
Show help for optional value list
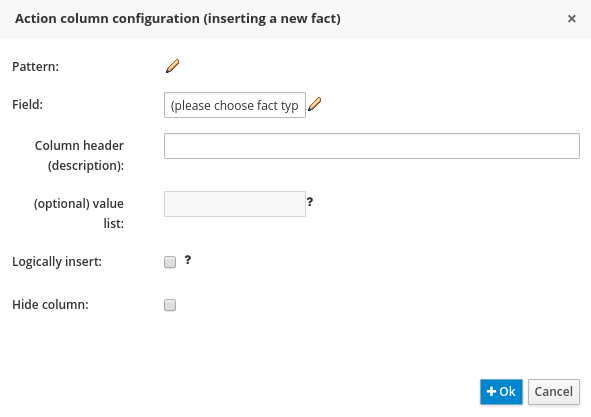(x=310, y=202)
